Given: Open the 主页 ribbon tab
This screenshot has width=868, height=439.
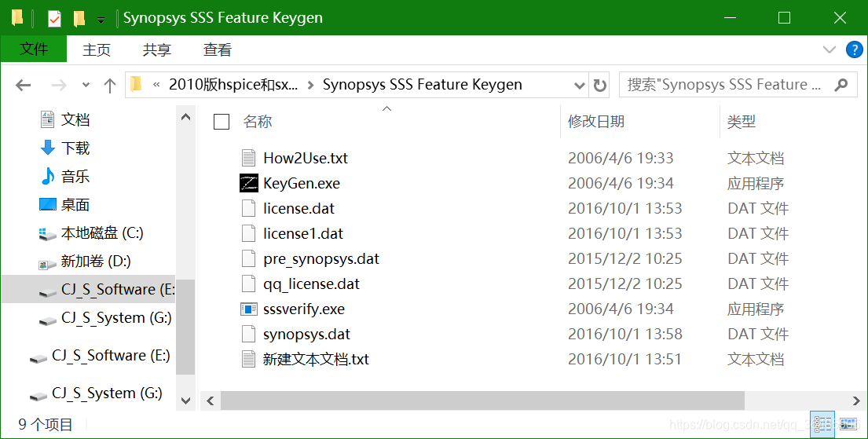Looking at the screenshot, I should [97, 49].
